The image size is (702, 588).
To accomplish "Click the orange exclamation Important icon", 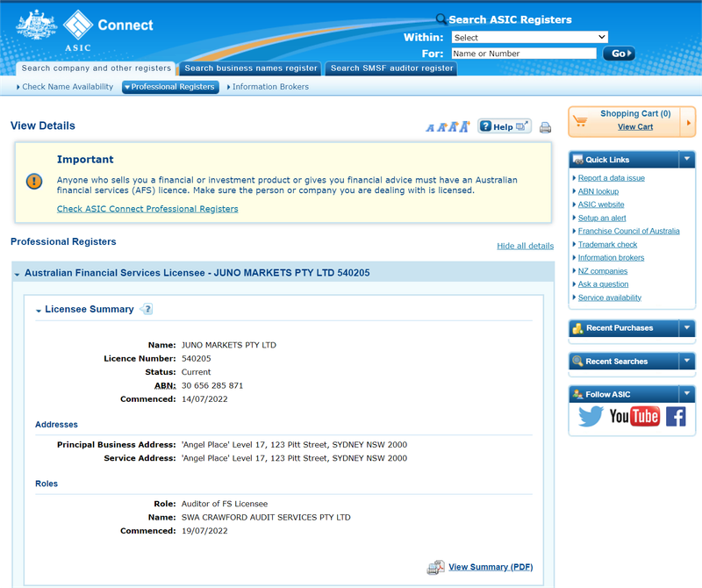I will click(x=34, y=182).
